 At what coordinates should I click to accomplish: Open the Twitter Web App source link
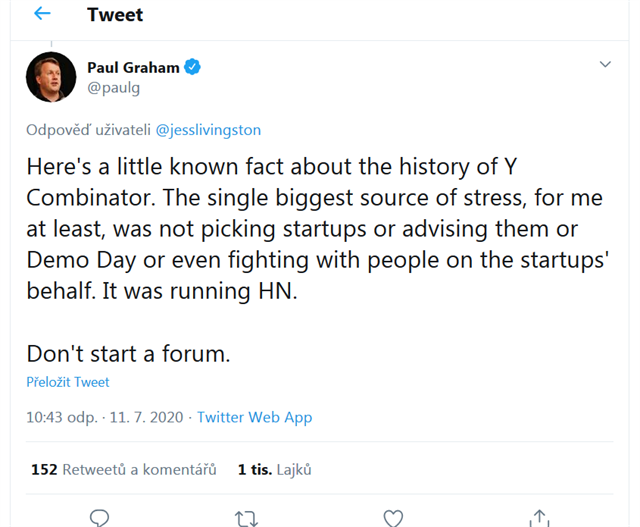click(254, 417)
